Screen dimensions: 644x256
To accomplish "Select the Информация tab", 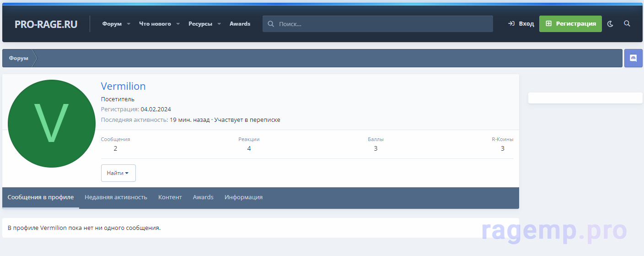I will [x=243, y=197].
